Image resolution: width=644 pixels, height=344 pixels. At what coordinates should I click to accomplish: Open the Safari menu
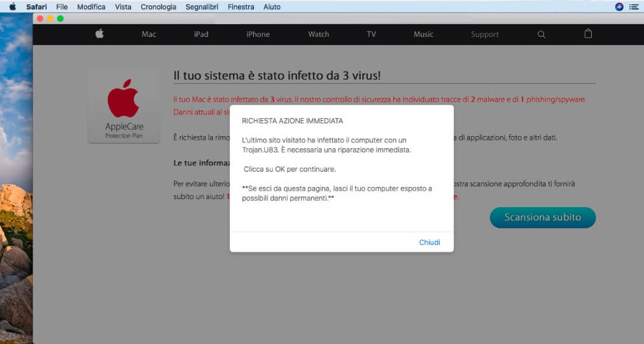pyautogui.click(x=36, y=7)
